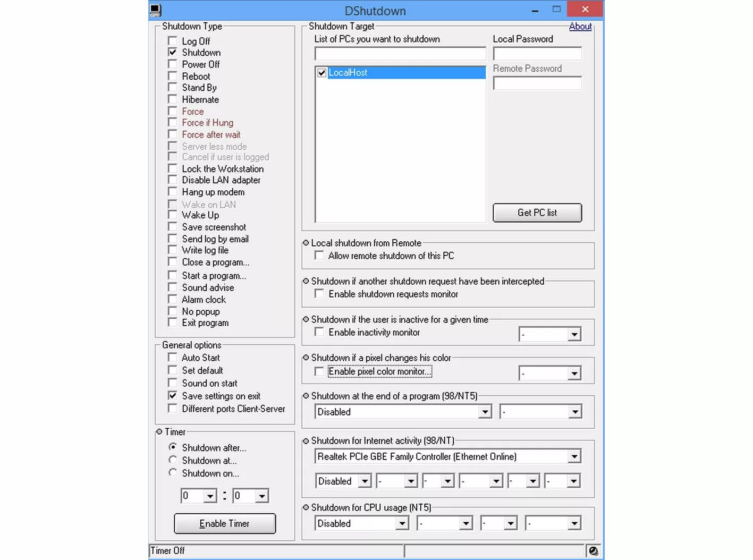The width and height of the screenshot is (753, 560).
Task: Enable Auto Start in General options
Action: pos(172,358)
